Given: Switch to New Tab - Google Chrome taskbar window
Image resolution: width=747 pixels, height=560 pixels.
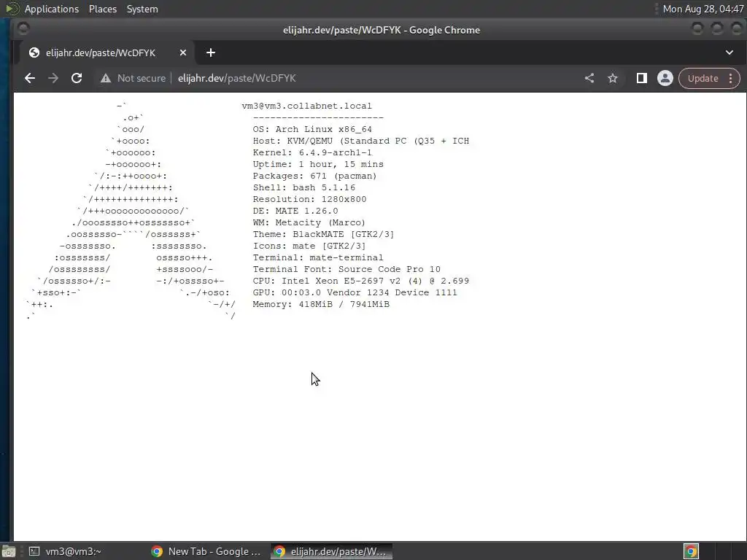Looking at the screenshot, I should 206,551.
